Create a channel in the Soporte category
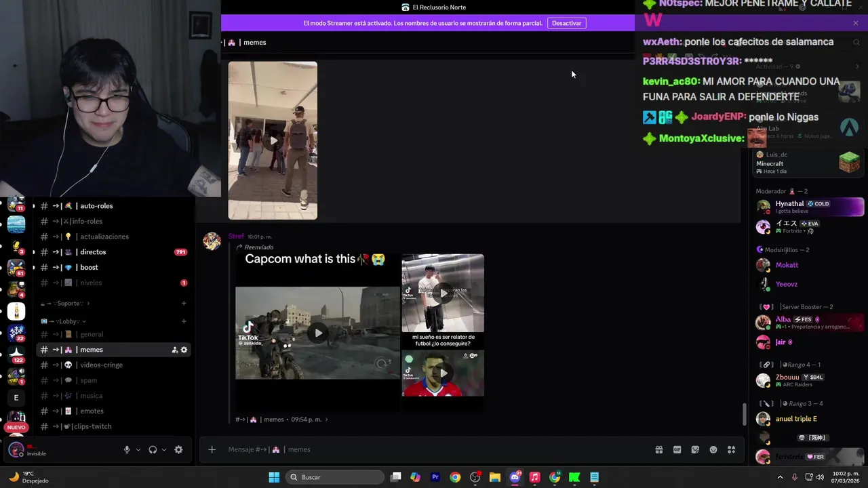868x488 pixels. pyautogui.click(x=184, y=303)
